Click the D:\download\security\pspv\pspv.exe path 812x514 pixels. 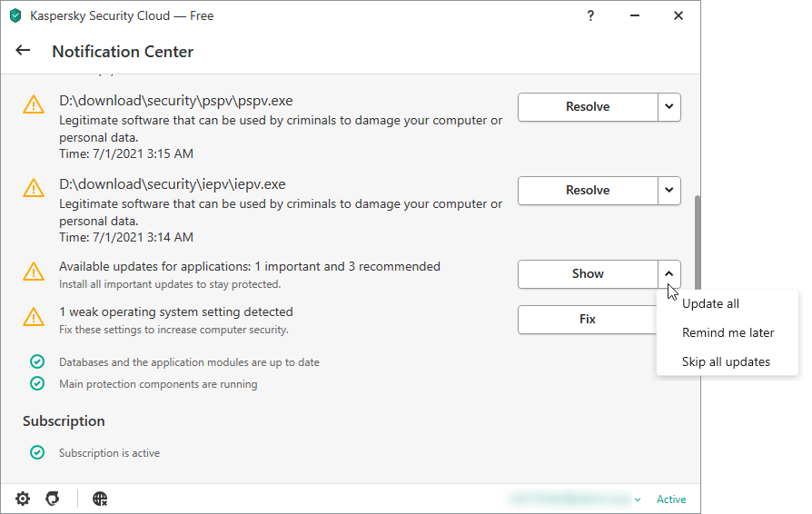click(176, 101)
